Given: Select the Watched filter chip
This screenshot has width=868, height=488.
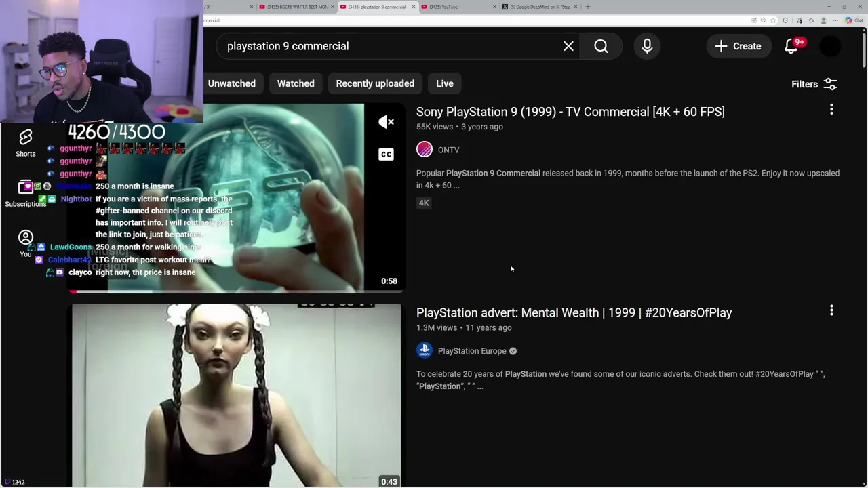Looking at the screenshot, I should [x=296, y=83].
